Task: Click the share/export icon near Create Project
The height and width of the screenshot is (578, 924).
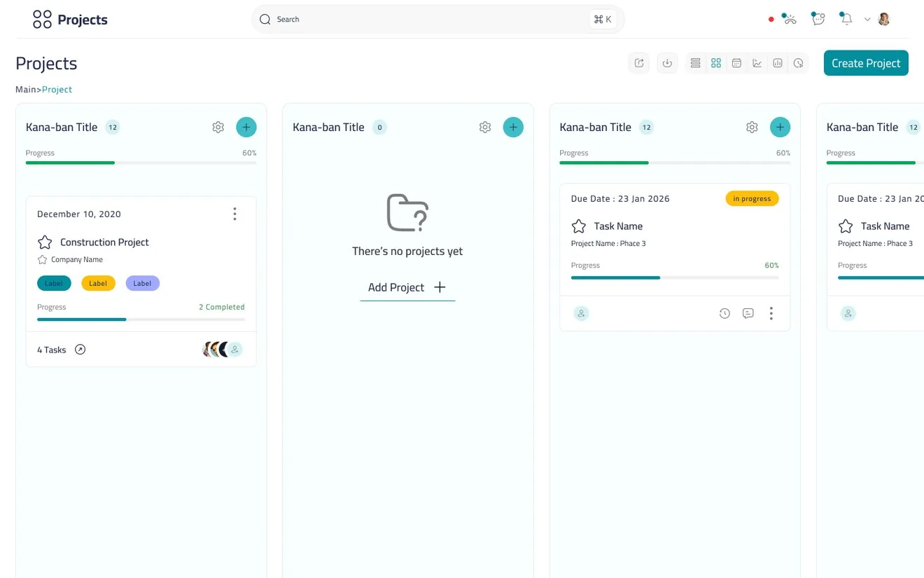Action: point(639,63)
